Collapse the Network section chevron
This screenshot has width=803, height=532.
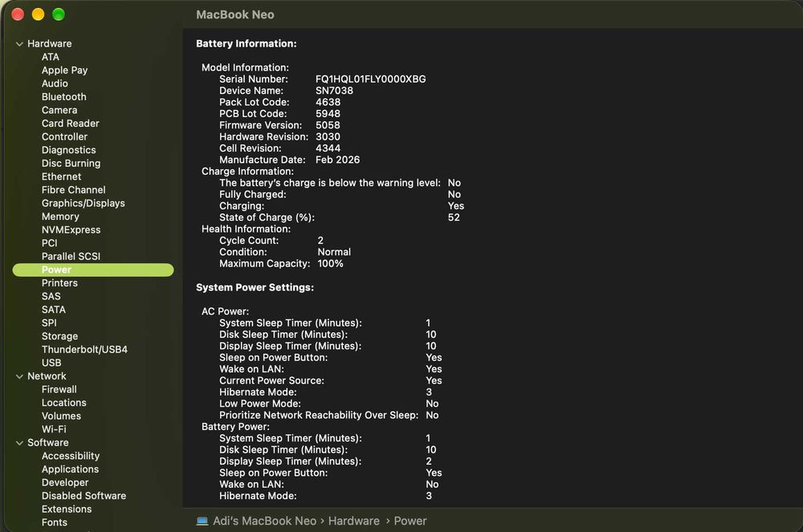(19, 376)
